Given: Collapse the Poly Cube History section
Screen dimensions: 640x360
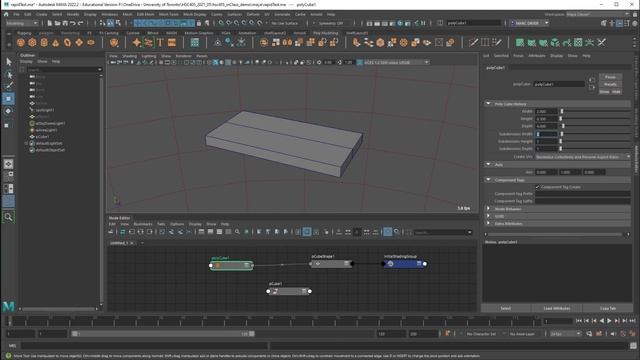Looking at the screenshot, I should click(488, 104).
